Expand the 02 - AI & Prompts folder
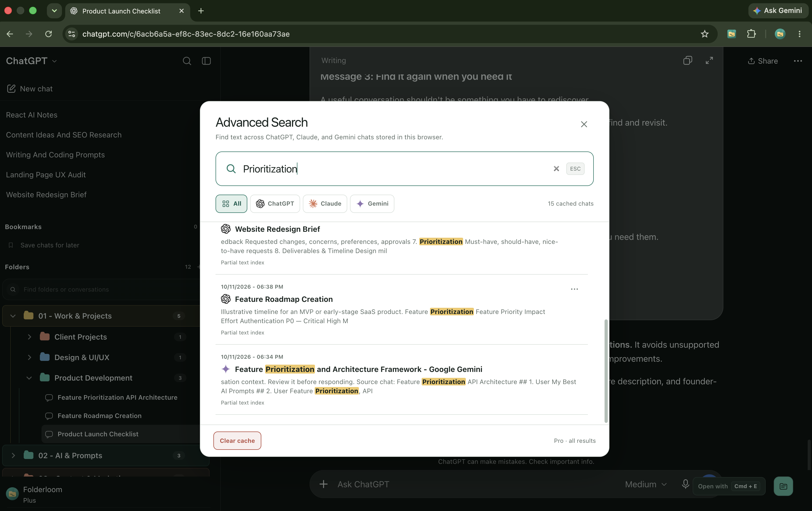Screen dimensions: 812x511 13,455
